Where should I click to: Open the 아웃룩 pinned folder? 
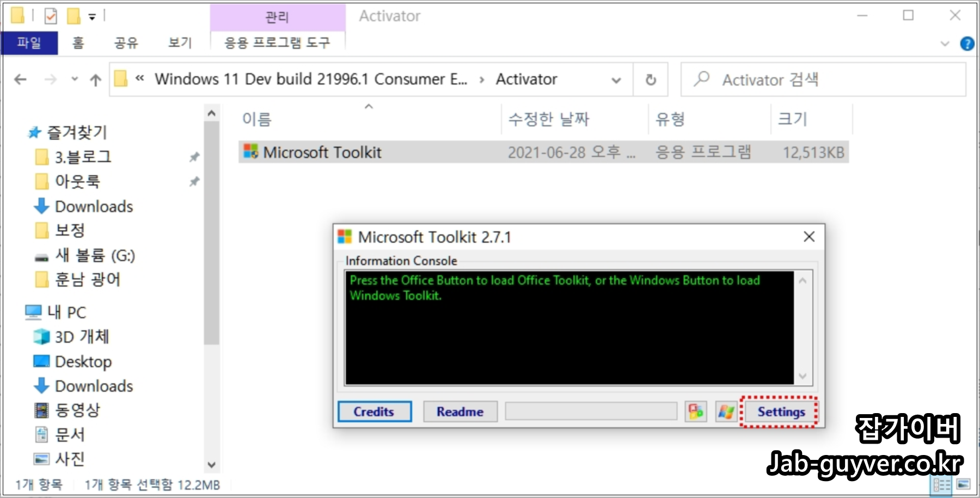point(77,181)
